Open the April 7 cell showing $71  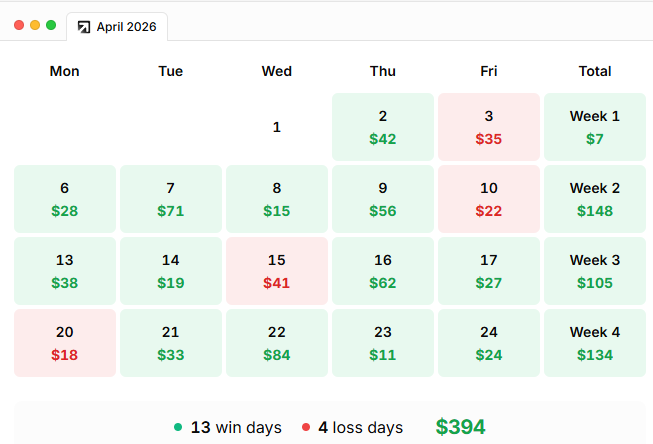tap(171, 199)
